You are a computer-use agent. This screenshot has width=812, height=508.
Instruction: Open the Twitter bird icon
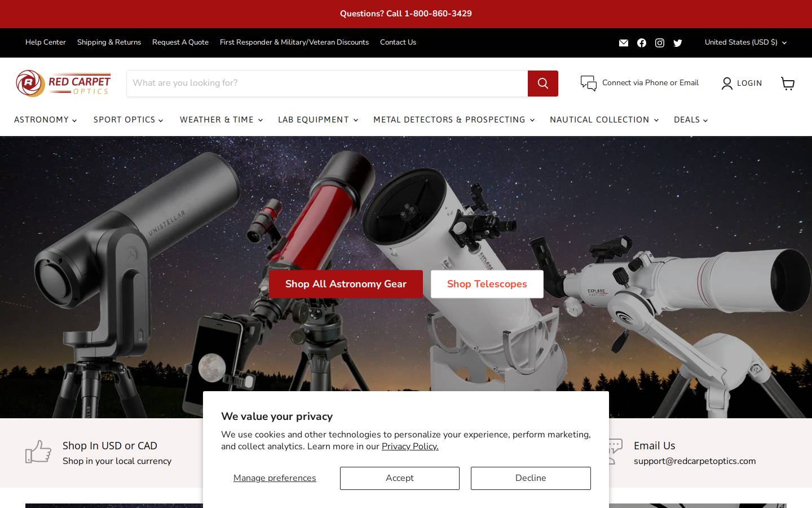pyautogui.click(x=678, y=43)
